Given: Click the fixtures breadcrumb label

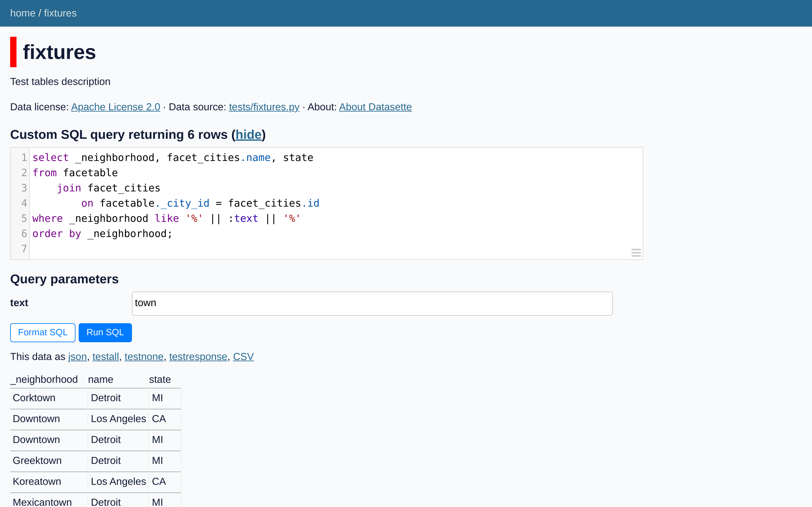Looking at the screenshot, I should 60,13.
